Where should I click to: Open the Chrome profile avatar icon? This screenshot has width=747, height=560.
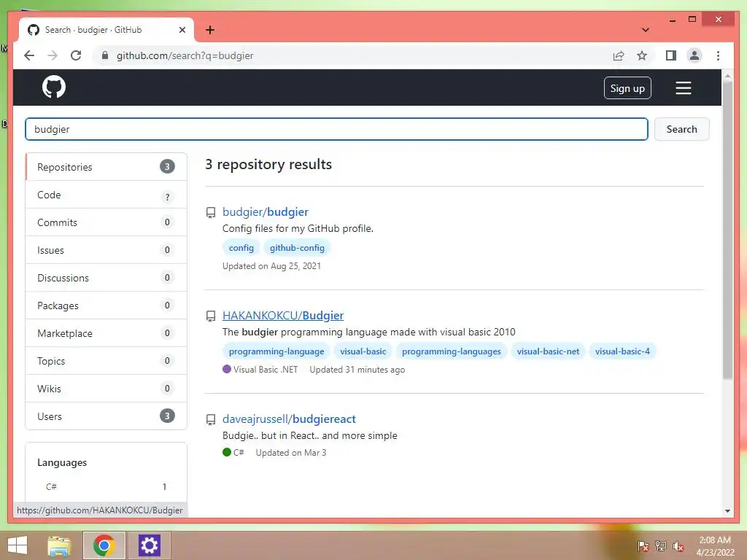click(694, 55)
